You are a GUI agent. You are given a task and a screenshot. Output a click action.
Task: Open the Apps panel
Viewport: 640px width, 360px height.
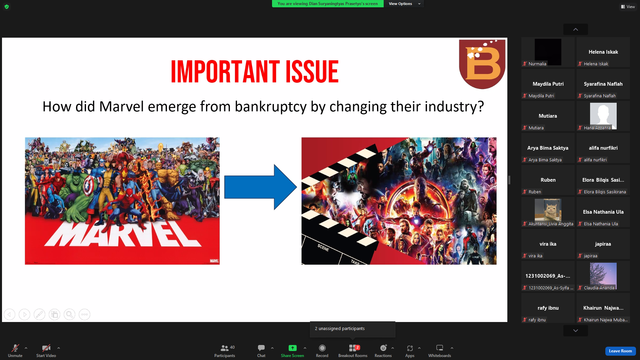pyautogui.click(x=410, y=350)
